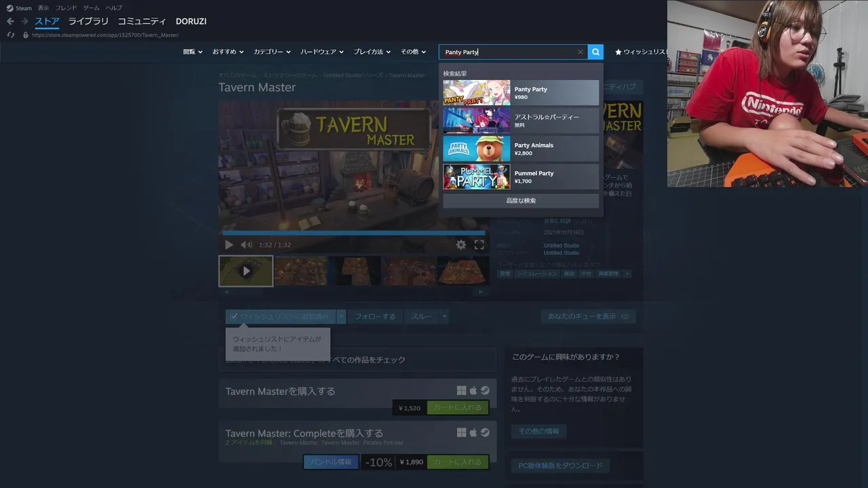This screenshot has width=868, height=488.
Task: Click the バンドル情報 button
Action: point(331,462)
